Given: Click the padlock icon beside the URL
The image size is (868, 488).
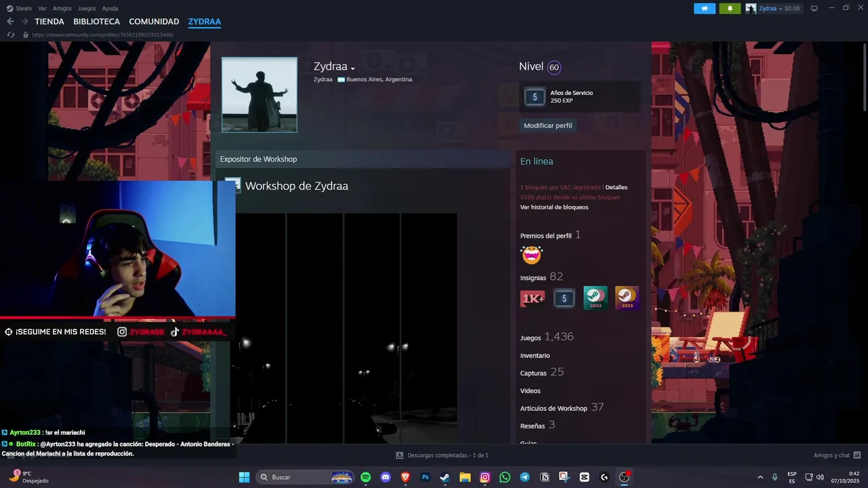Looking at the screenshot, I should (26, 35).
